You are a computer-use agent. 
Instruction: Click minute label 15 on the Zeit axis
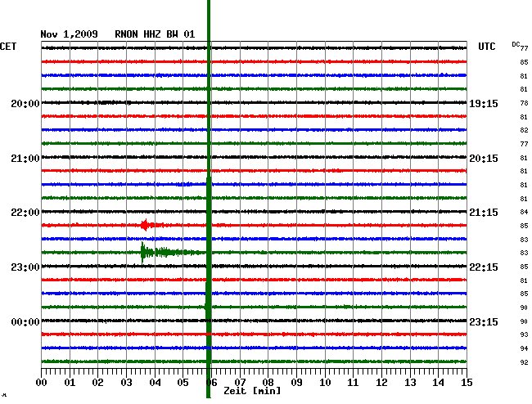coord(467,383)
